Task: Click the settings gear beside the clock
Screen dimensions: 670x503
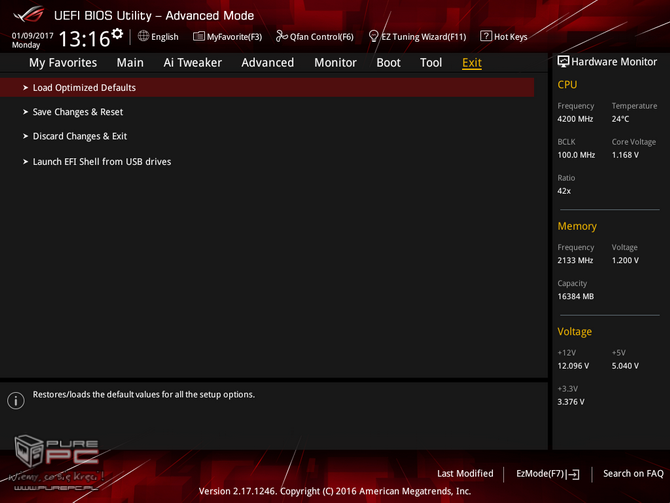Action: click(x=117, y=34)
